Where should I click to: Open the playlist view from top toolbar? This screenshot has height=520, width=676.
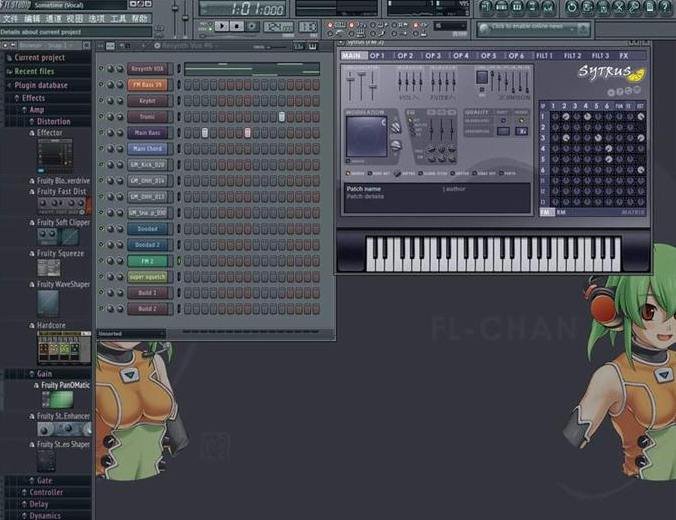coord(485,7)
